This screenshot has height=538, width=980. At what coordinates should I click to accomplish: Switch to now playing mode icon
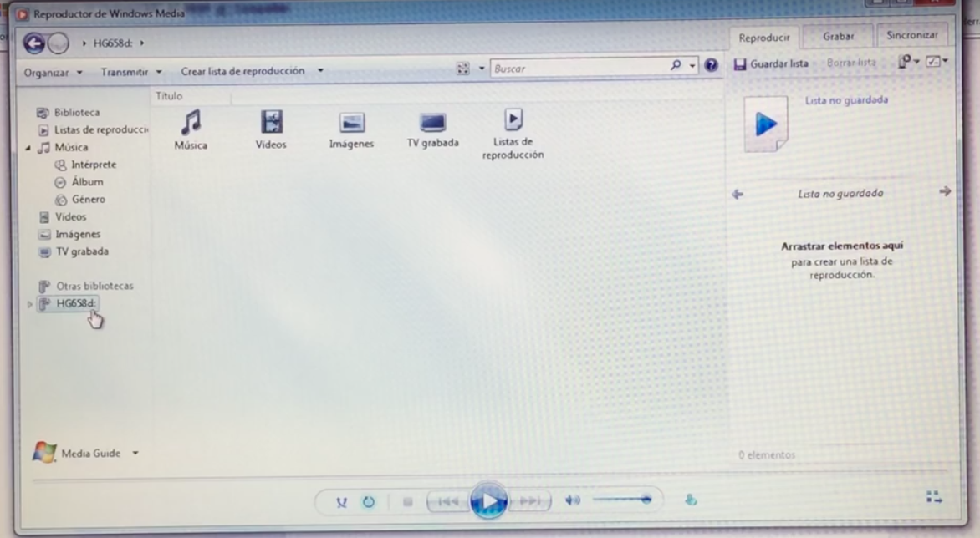click(934, 497)
